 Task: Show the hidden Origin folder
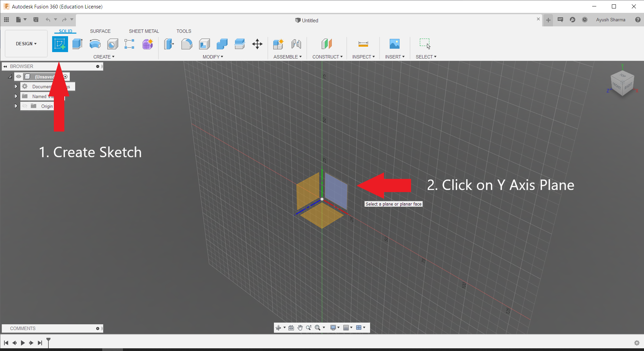(x=25, y=106)
